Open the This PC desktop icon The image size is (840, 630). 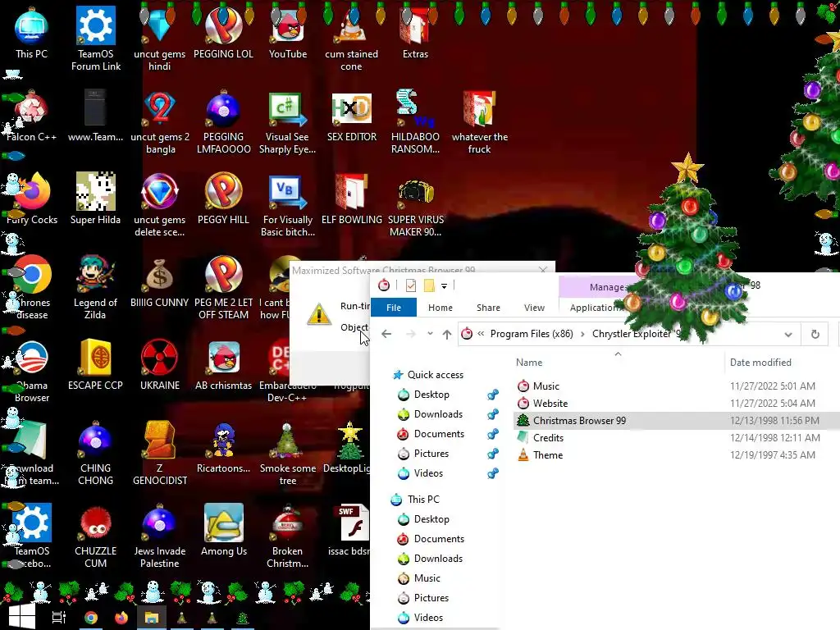pos(31,33)
